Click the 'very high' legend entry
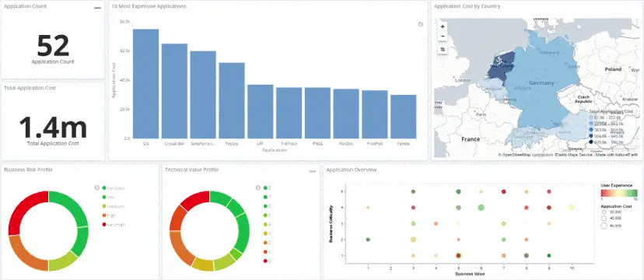The image size is (644, 280). point(114,225)
